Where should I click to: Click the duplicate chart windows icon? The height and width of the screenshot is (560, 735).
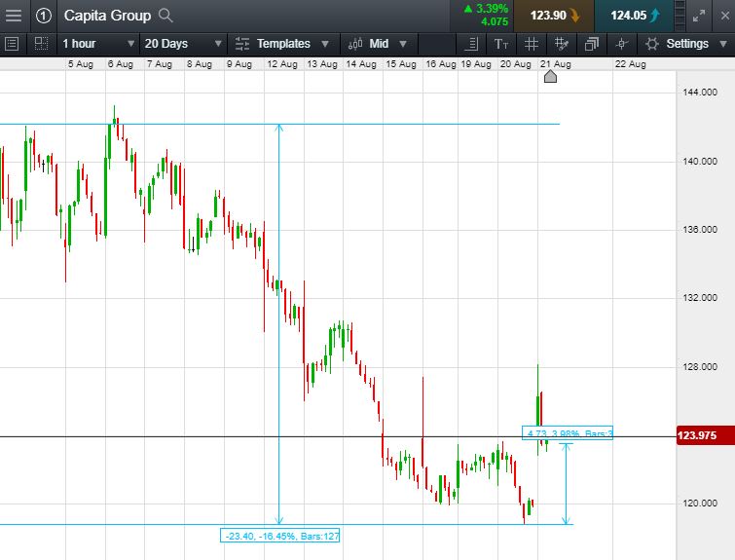592,44
